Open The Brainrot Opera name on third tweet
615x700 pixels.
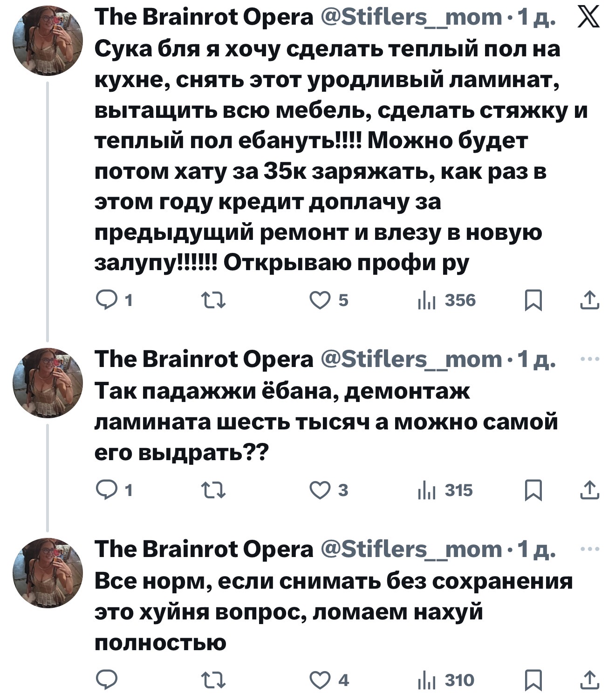(204, 550)
